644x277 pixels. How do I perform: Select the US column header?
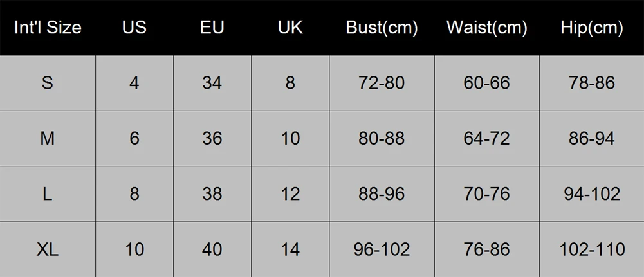(134, 28)
